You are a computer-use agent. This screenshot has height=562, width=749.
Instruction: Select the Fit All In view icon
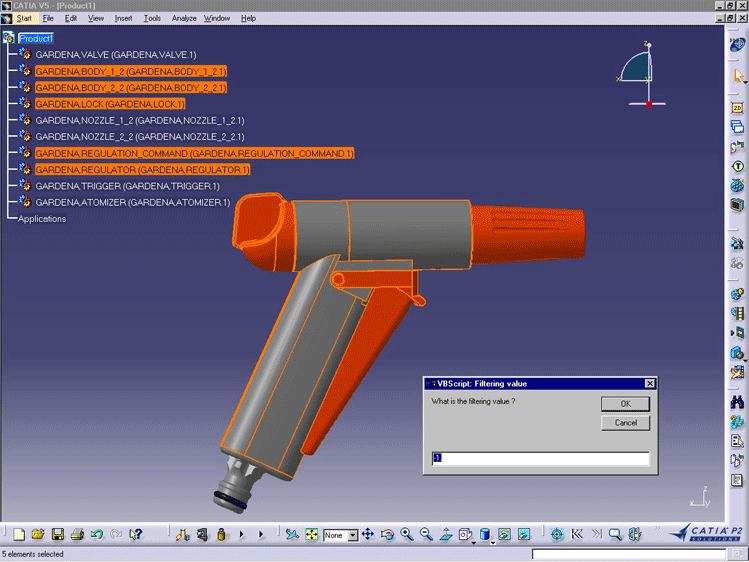point(312,535)
